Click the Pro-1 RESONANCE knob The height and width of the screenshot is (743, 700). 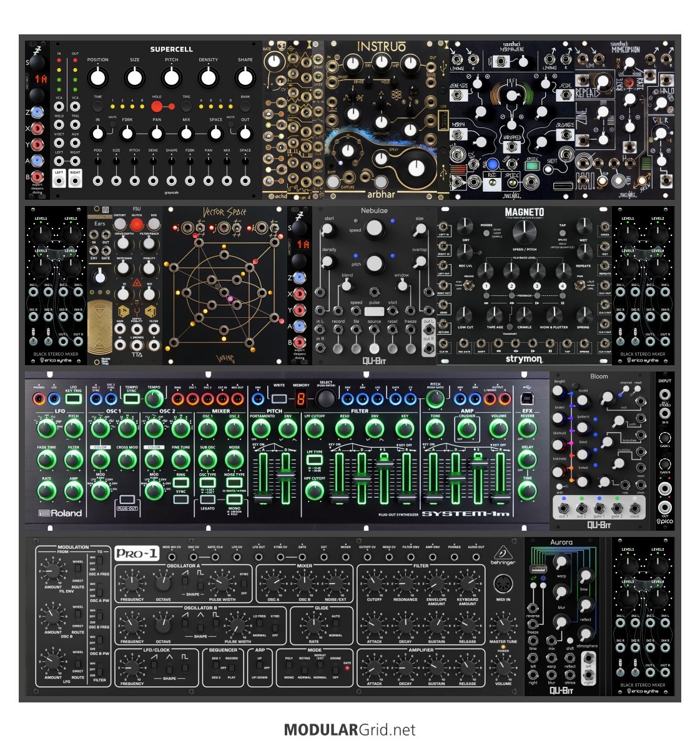(405, 583)
